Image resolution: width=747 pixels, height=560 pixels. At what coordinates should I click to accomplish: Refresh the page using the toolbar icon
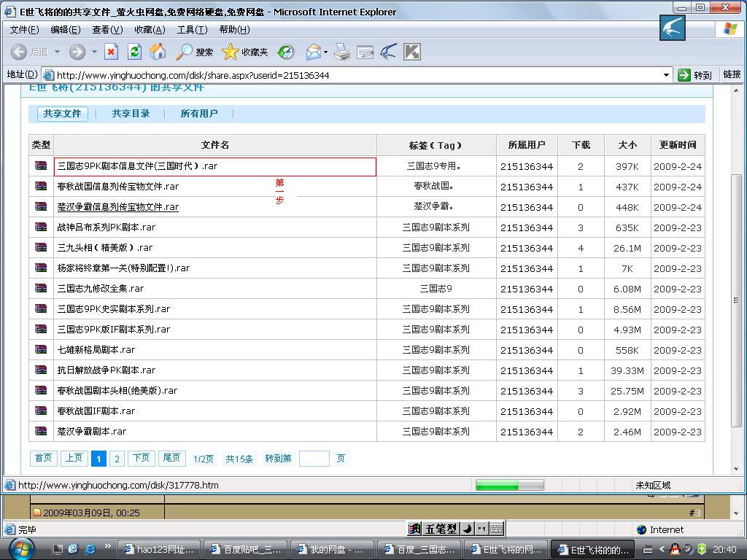click(x=134, y=52)
